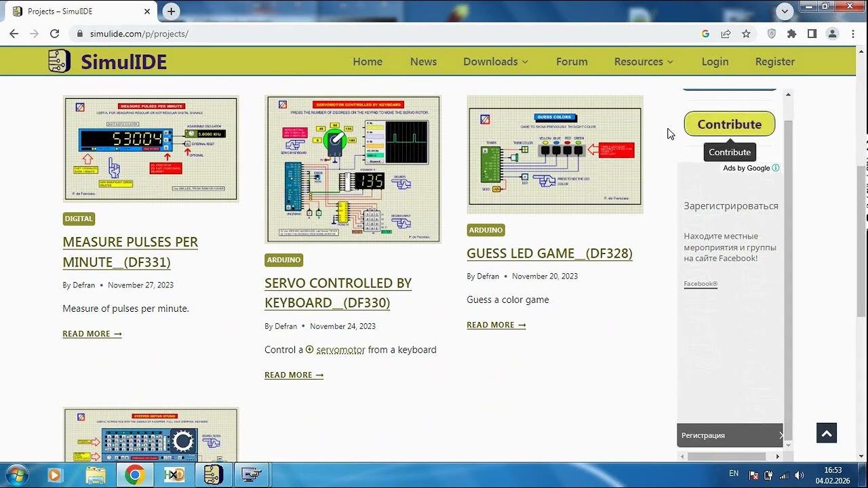Open the tab search chevron button

click(785, 11)
